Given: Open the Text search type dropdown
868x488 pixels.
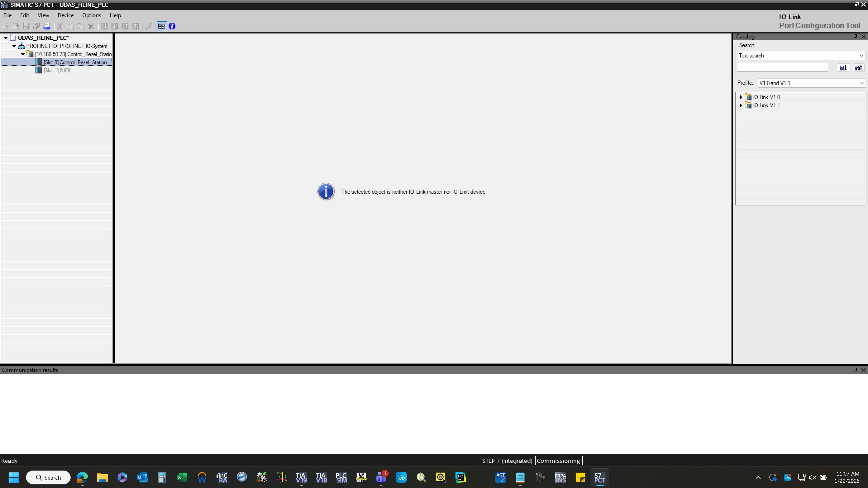Looking at the screenshot, I should pos(801,56).
